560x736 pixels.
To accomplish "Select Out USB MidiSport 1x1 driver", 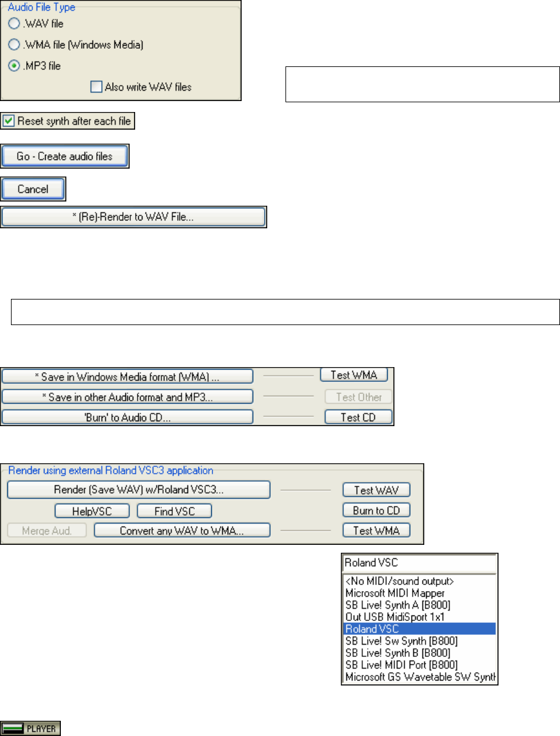I will [x=419, y=617].
